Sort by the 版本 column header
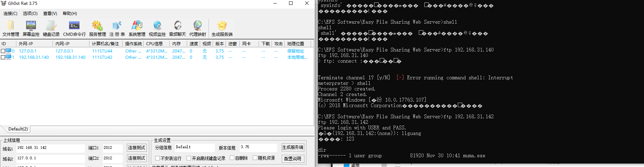 click(220, 43)
